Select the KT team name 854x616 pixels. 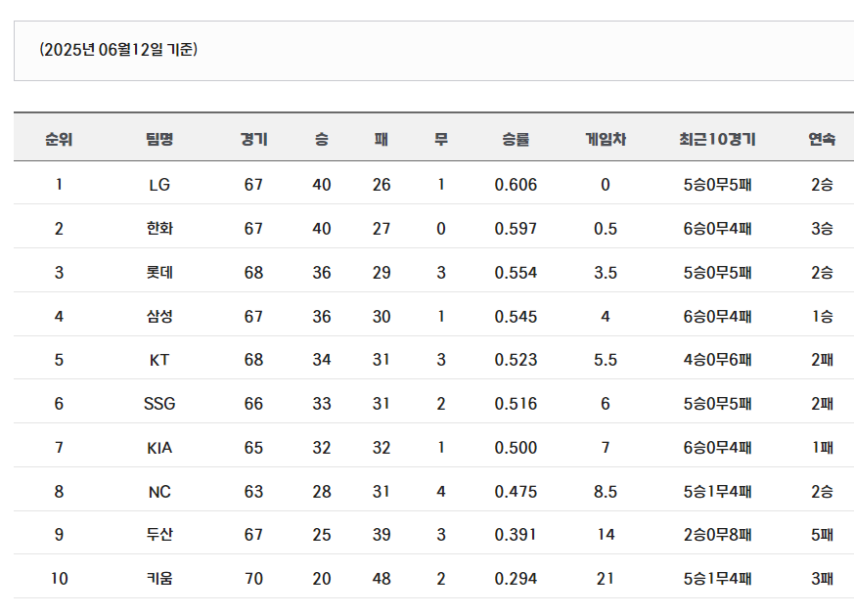click(159, 360)
